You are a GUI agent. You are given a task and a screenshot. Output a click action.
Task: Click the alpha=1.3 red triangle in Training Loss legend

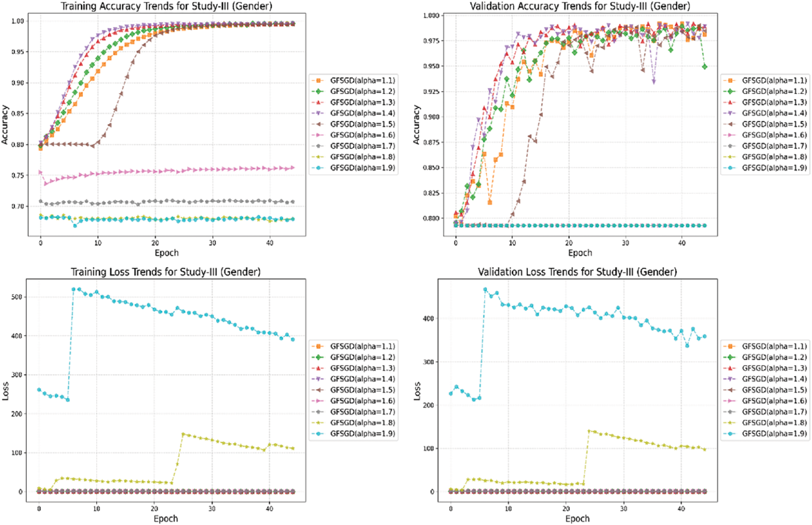tap(318, 368)
